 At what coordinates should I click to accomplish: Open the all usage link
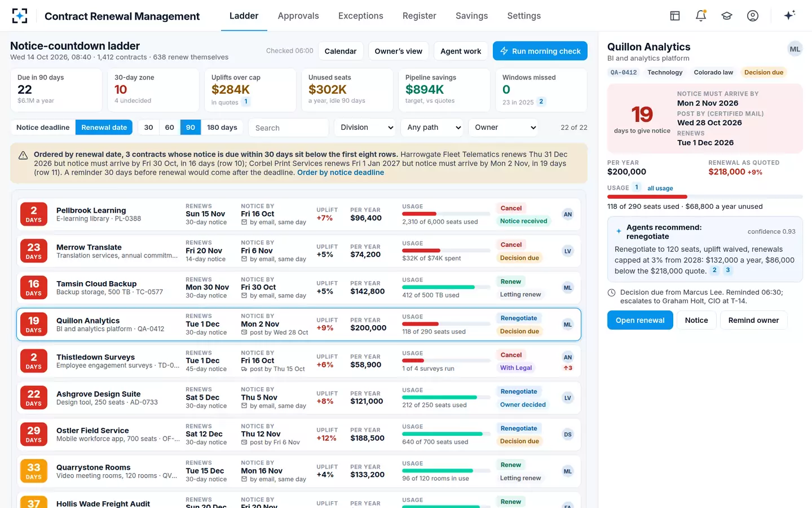click(660, 188)
